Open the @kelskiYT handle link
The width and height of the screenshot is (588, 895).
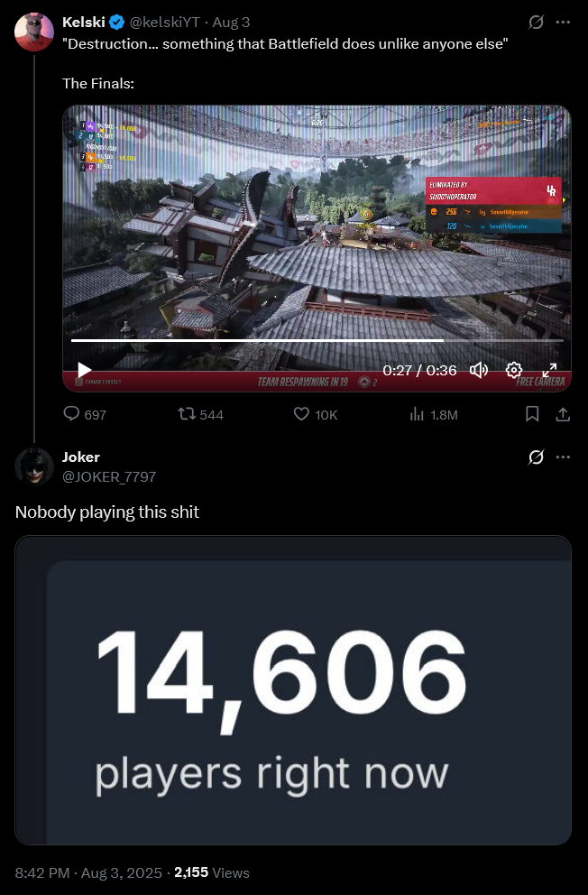[165, 23]
